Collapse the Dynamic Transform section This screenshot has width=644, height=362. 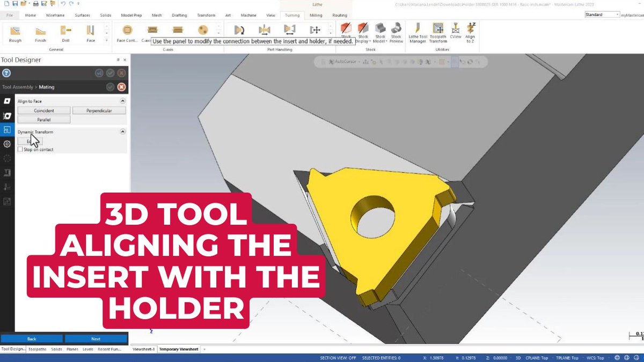point(123,131)
